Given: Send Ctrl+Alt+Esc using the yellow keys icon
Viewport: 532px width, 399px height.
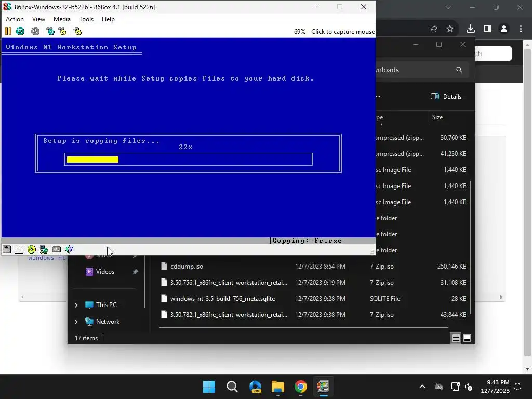Looking at the screenshot, I should pos(63,32).
